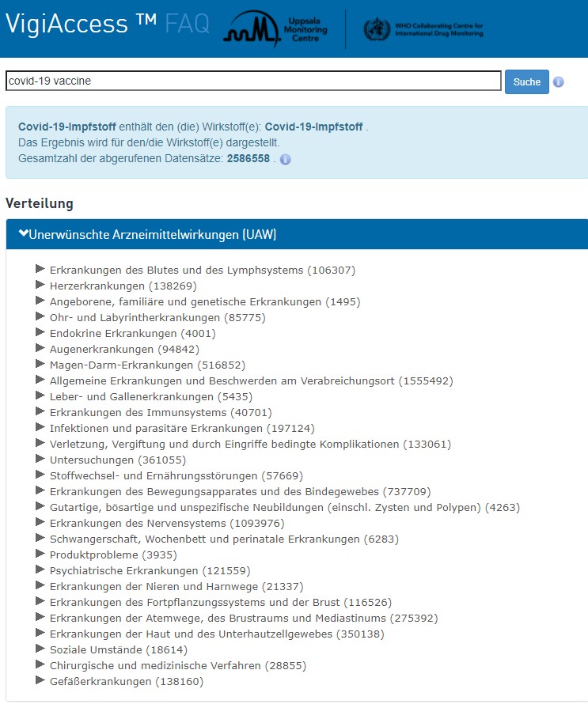Click the covid-19 vaccine search field
Viewport: 588px width, 704px height.
253,81
